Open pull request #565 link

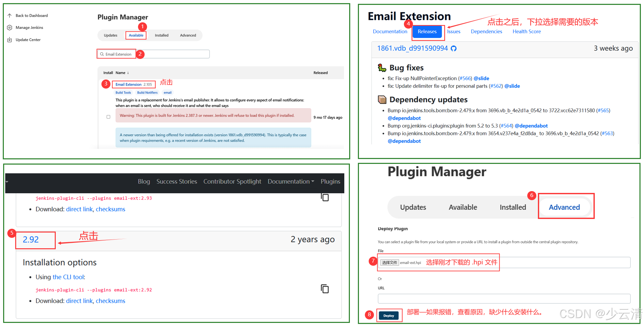tap(603, 111)
